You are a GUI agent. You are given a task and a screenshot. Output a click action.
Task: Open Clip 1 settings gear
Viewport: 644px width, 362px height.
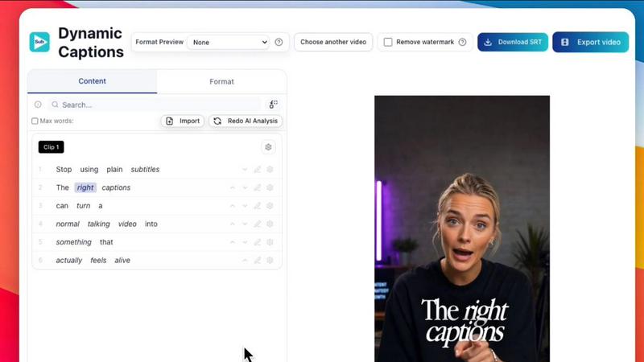pyautogui.click(x=268, y=147)
